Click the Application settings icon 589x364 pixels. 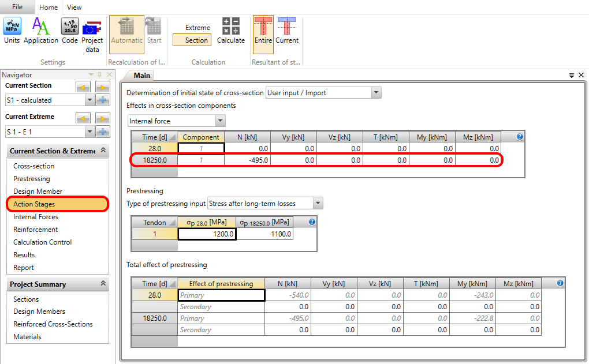click(x=40, y=31)
